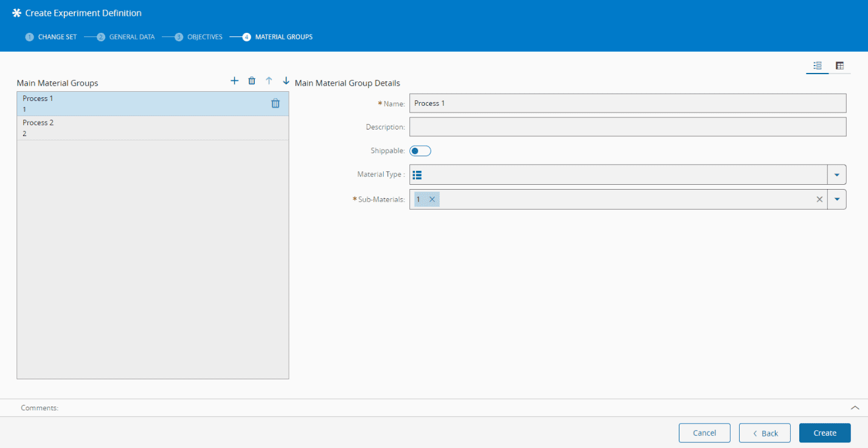The height and width of the screenshot is (448, 868).
Task: Add a new main material group
Action: point(234,80)
